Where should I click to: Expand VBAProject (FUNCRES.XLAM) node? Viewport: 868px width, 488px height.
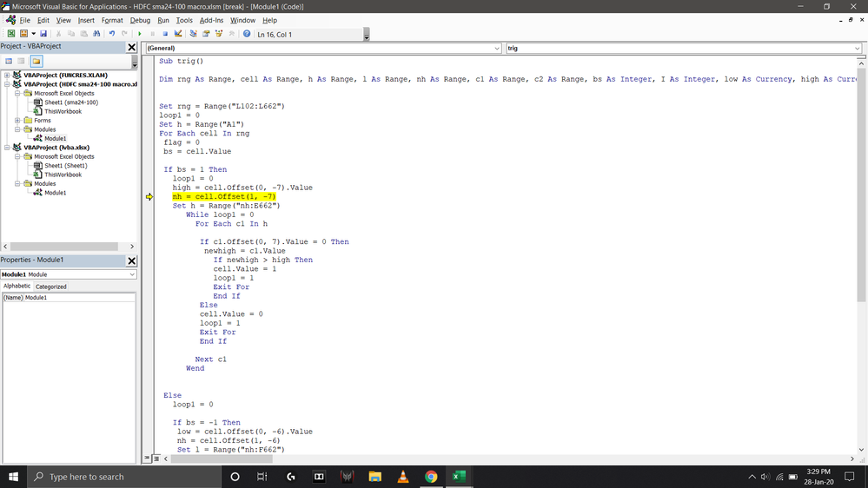coord(7,76)
